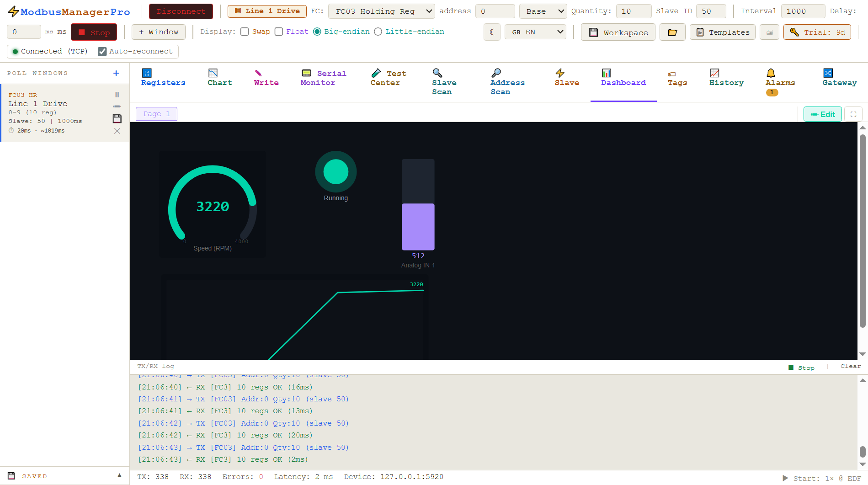Click the Alarms count badge

click(772, 92)
